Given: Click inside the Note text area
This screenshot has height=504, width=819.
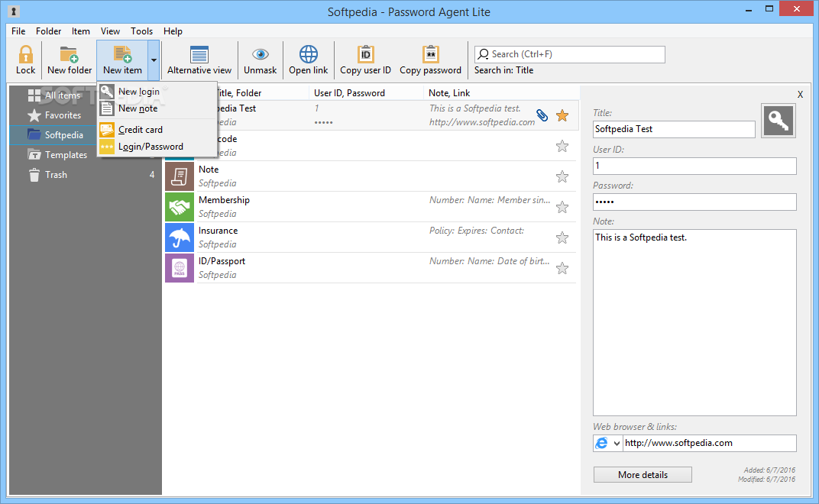Looking at the screenshot, I should (x=694, y=322).
